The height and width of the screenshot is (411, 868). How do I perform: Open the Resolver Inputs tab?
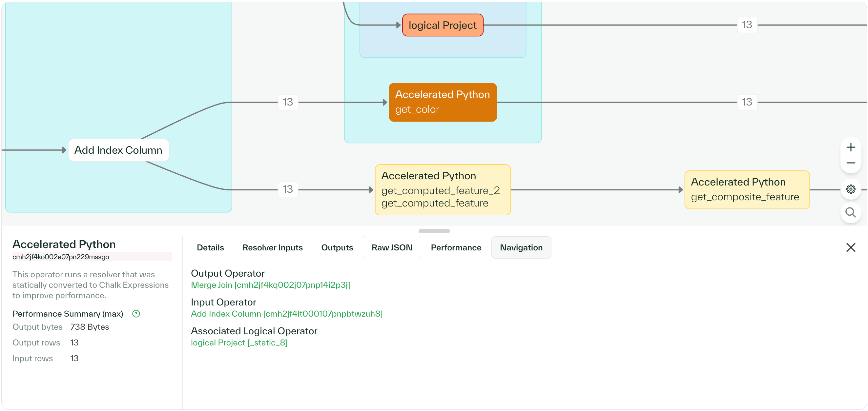[x=272, y=247]
